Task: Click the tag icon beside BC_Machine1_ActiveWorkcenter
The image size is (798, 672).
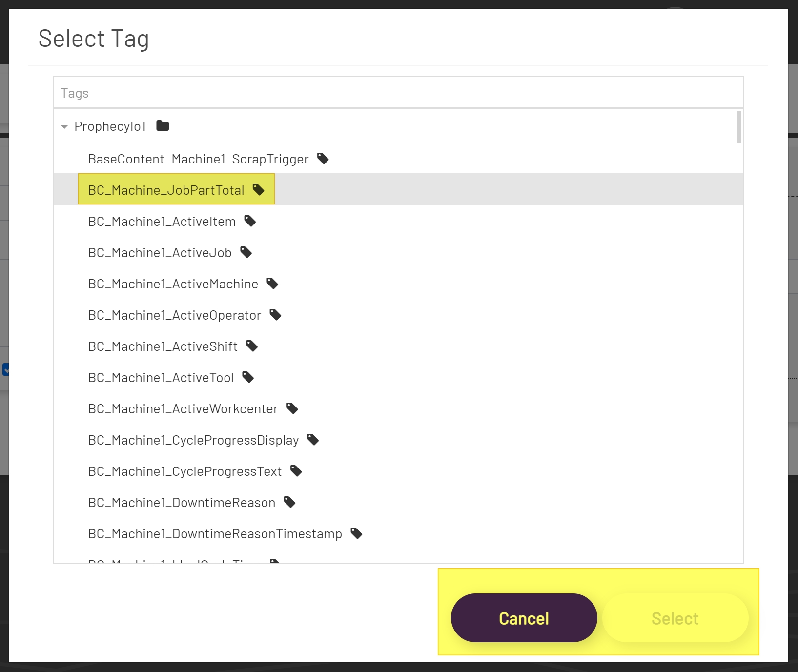Action: [x=292, y=408]
